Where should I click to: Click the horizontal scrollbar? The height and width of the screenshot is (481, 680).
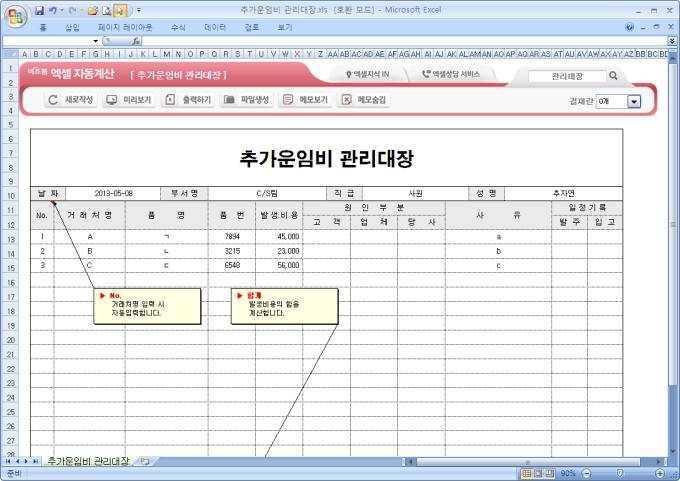[x=528, y=462]
